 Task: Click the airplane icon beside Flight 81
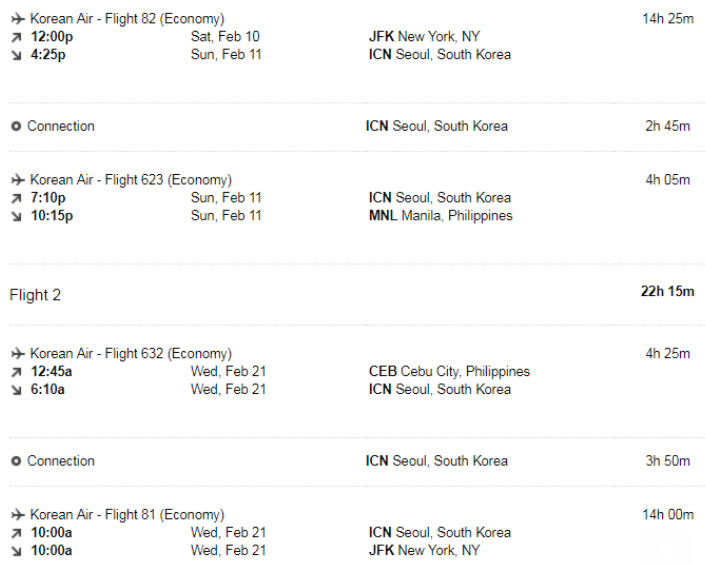pos(18,515)
